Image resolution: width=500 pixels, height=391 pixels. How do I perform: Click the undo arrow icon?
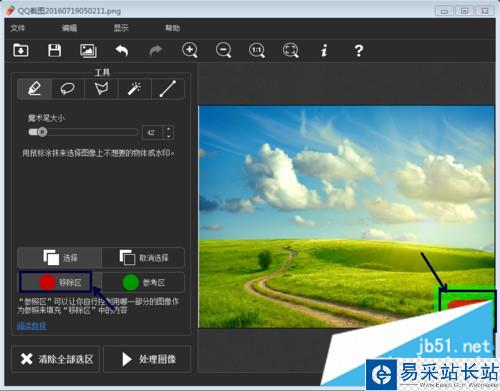[122, 51]
